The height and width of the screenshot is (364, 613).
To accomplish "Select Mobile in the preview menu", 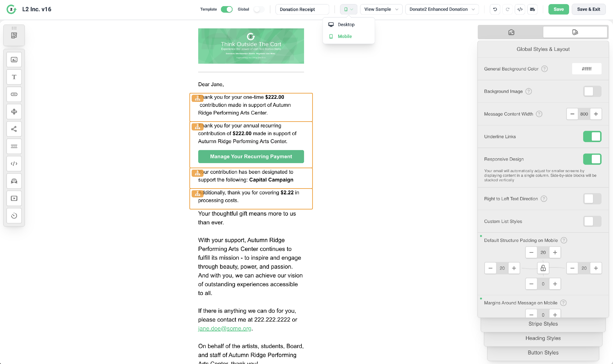I will point(345,36).
